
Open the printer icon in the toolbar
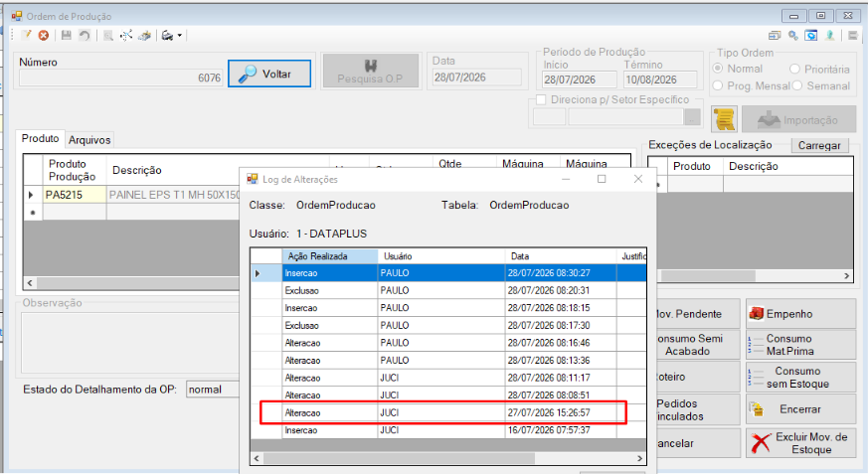point(167,36)
